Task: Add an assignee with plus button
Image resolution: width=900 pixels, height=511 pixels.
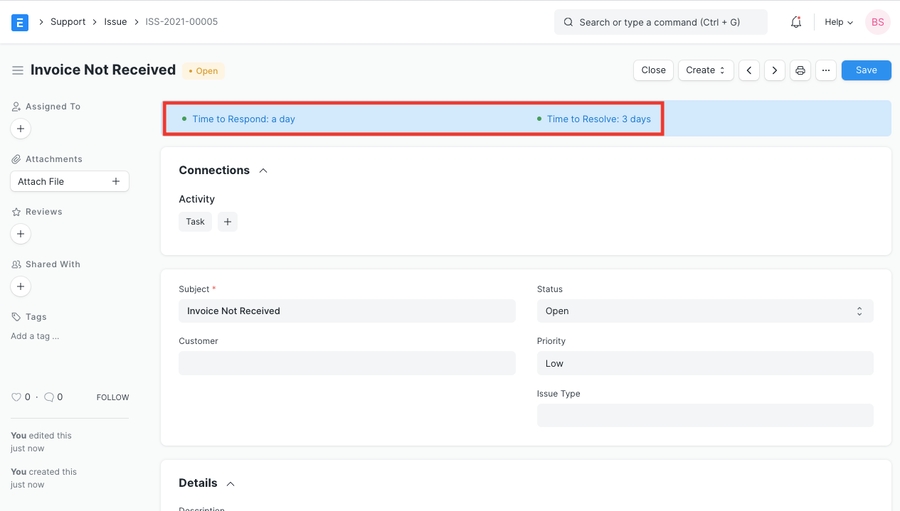Action: click(20, 129)
